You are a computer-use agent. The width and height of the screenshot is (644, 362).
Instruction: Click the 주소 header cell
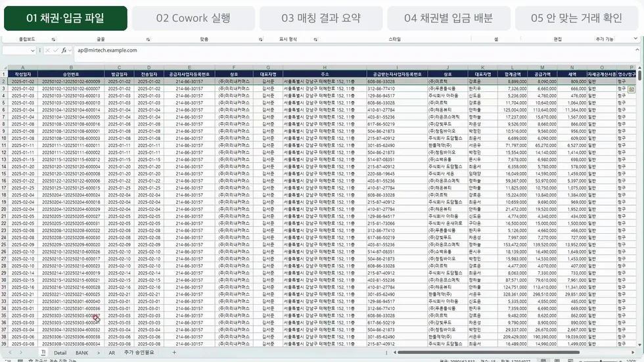click(325, 74)
